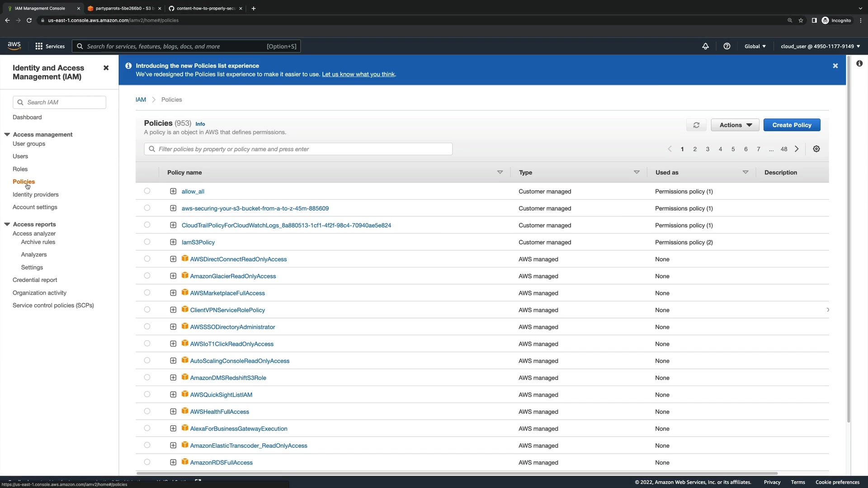The height and width of the screenshot is (488, 868).
Task: Open the Actions dropdown
Action: tap(735, 125)
